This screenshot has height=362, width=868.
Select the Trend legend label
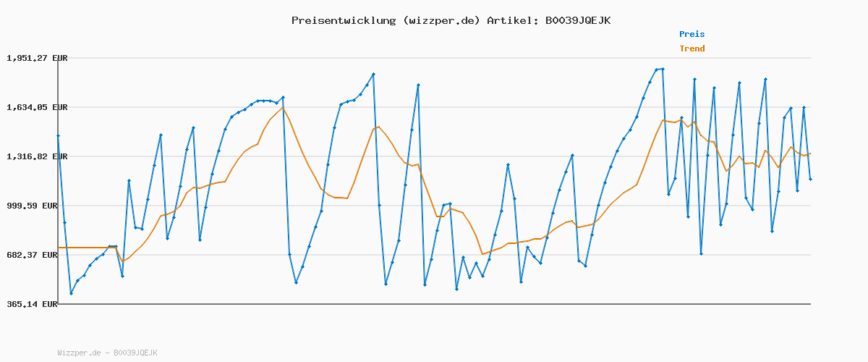pyautogui.click(x=692, y=49)
